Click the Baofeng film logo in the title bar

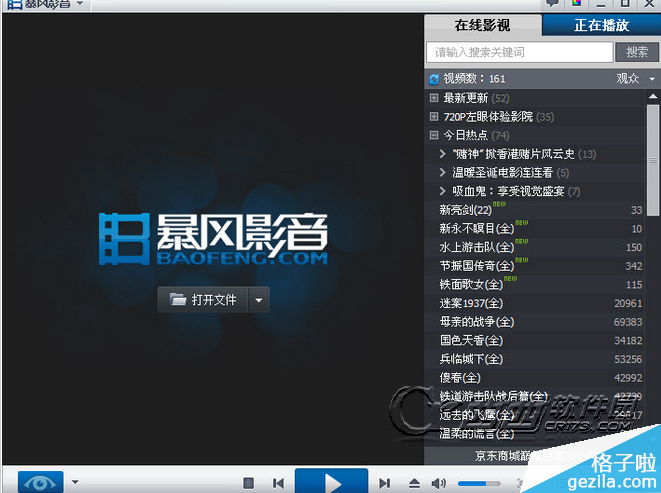pos(15,4)
